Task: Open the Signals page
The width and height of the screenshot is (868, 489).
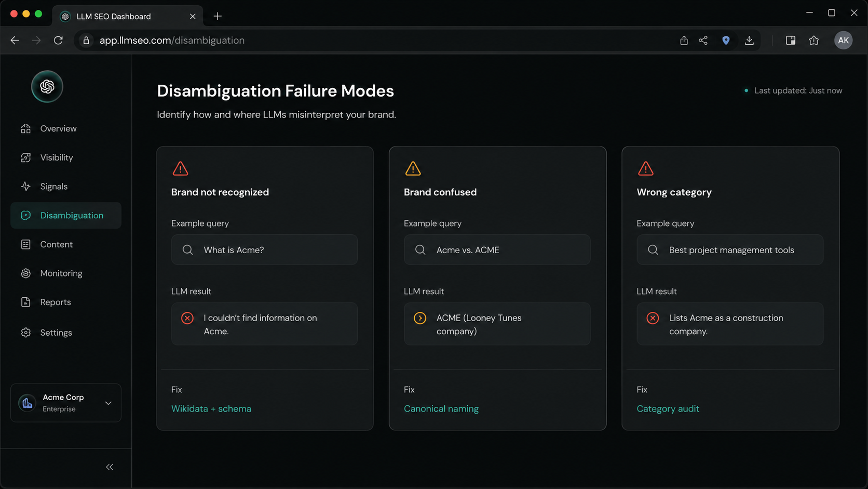Action: point(65,187)
